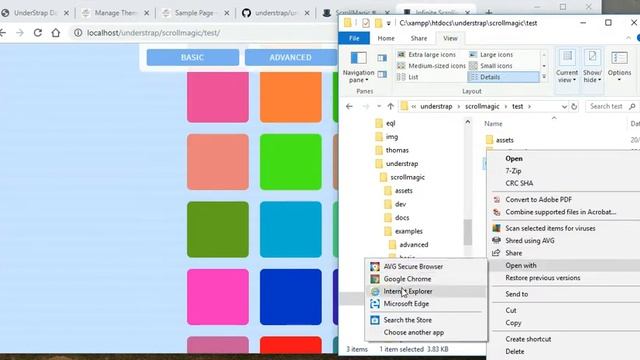
Task: Click the magenta pink color square
Action: coord(218,297)
